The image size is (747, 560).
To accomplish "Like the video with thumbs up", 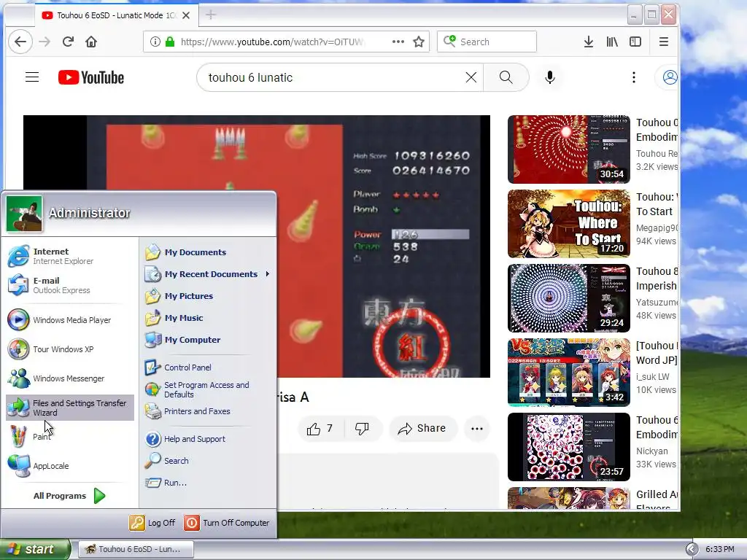I will pyautogui.click(x=320, y=429).
